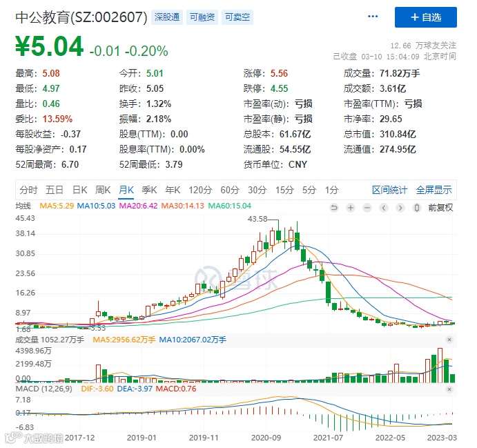Select the 月K chart tab

[126, 190]
